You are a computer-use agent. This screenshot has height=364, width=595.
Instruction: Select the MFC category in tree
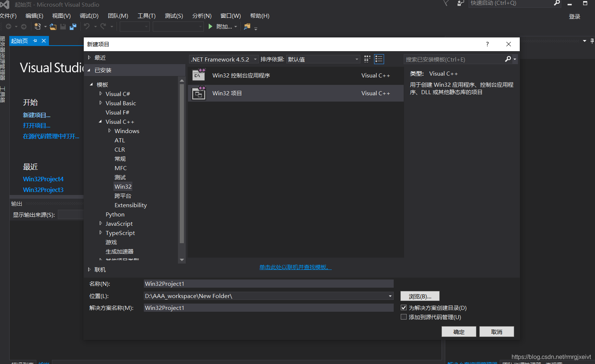coord(120,168)
